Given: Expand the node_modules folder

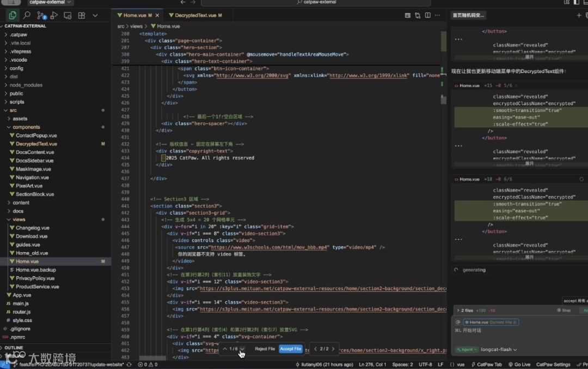Looking at the screenshot, I should click(x=26, y=85).
